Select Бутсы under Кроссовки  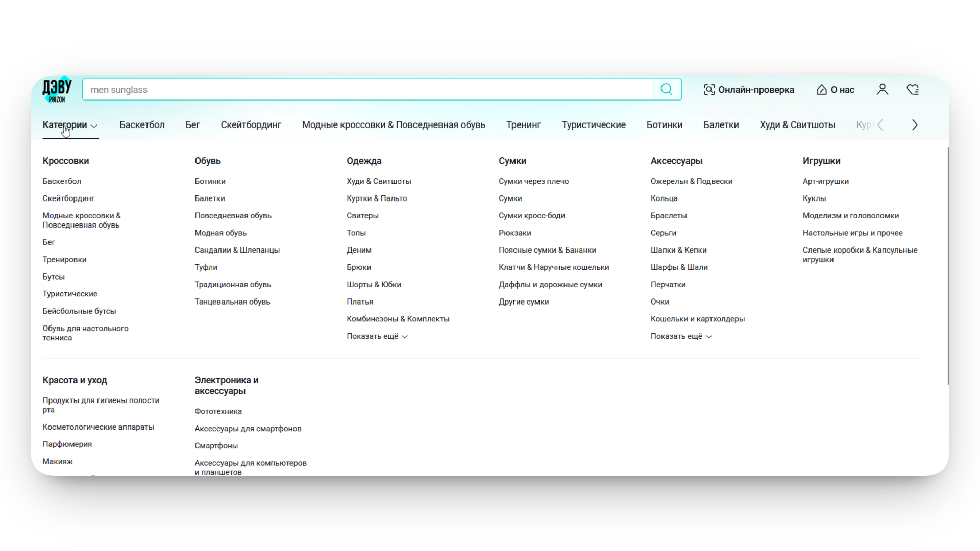[x=54, y=277]
